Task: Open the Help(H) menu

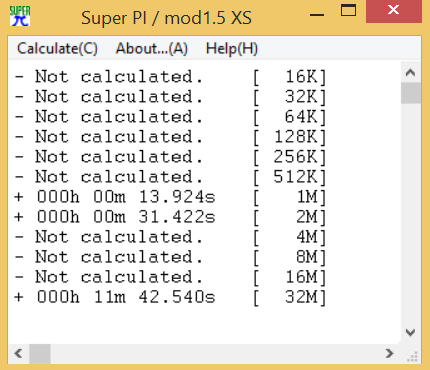Action: pyautogui.click(x=232, y=49)
